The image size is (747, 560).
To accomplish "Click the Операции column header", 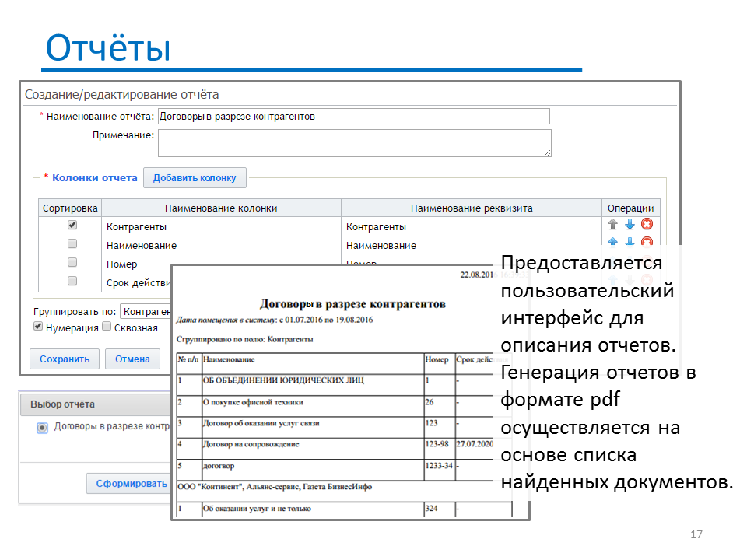I will coord(631,208).
